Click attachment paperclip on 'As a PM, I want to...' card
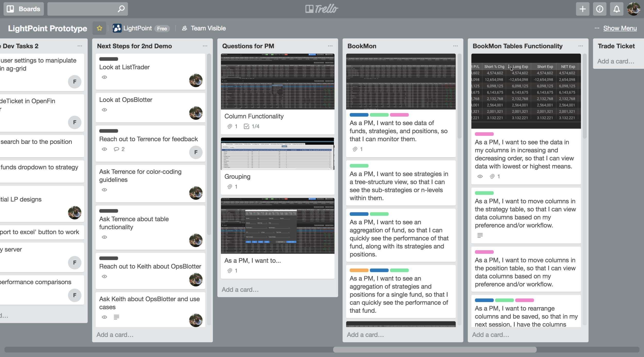Viewport: 644px width, 357px height. point(230,271)
